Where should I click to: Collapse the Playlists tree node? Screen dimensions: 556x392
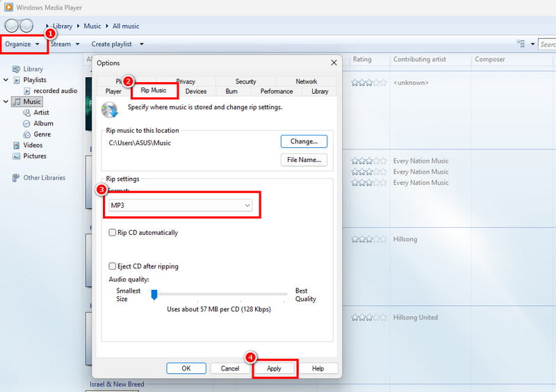coord(6,80)
